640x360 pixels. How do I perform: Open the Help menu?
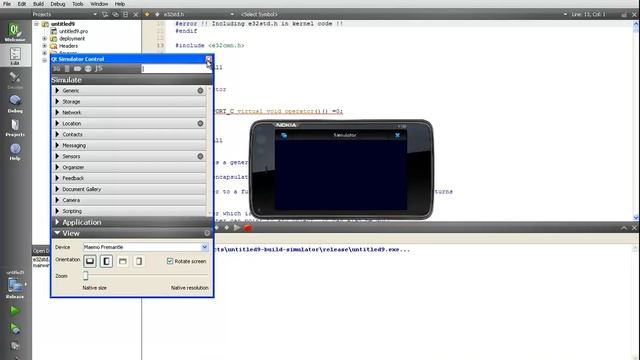[x=120, y=4]
